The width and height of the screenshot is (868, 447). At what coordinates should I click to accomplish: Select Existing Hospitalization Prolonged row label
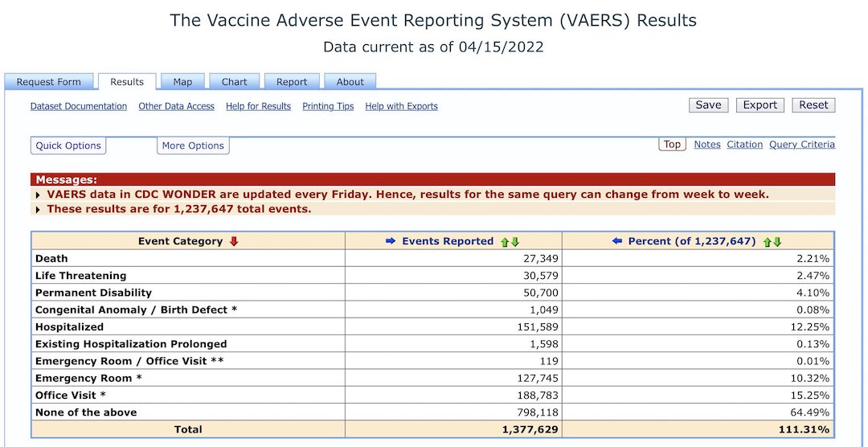pos(131,345)
